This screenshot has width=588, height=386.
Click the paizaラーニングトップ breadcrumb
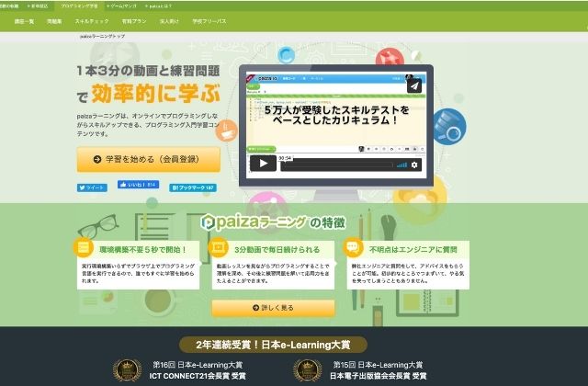click(102, 36)
